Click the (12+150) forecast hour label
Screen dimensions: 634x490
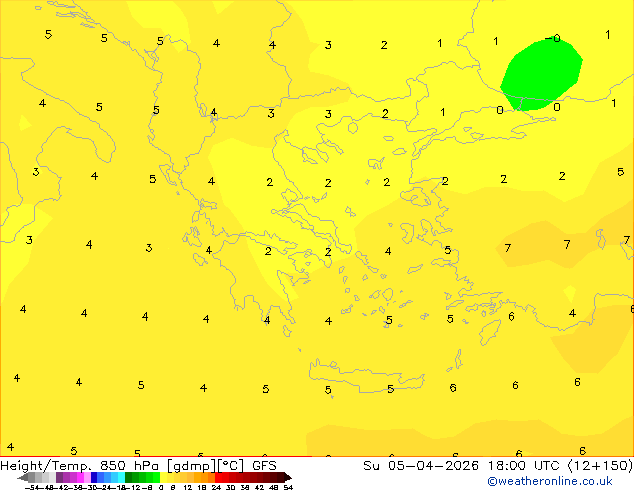[x=600, y=466]
